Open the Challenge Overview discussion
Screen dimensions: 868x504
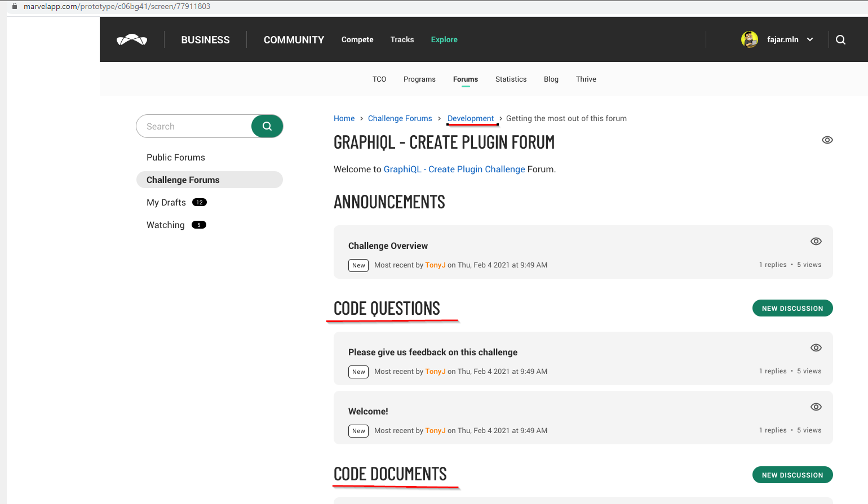click(x=388, y=246)
